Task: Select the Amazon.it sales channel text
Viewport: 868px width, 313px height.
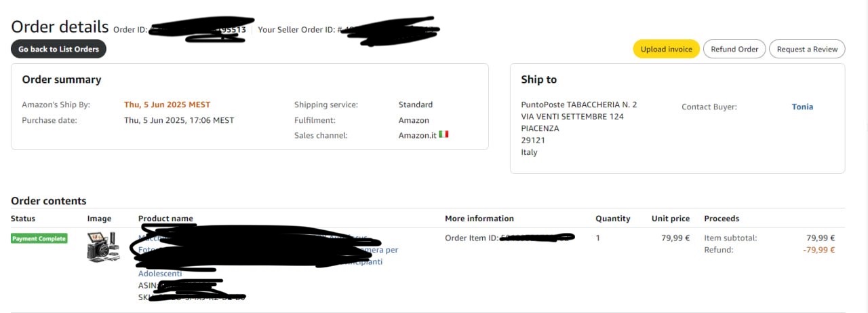Action: click(416, 135)
